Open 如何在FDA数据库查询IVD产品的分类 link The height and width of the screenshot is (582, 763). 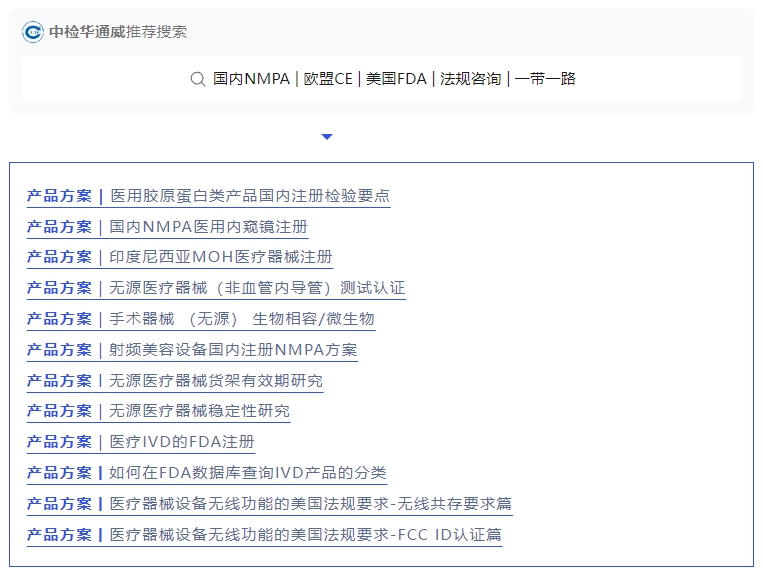tap(247, 473)
